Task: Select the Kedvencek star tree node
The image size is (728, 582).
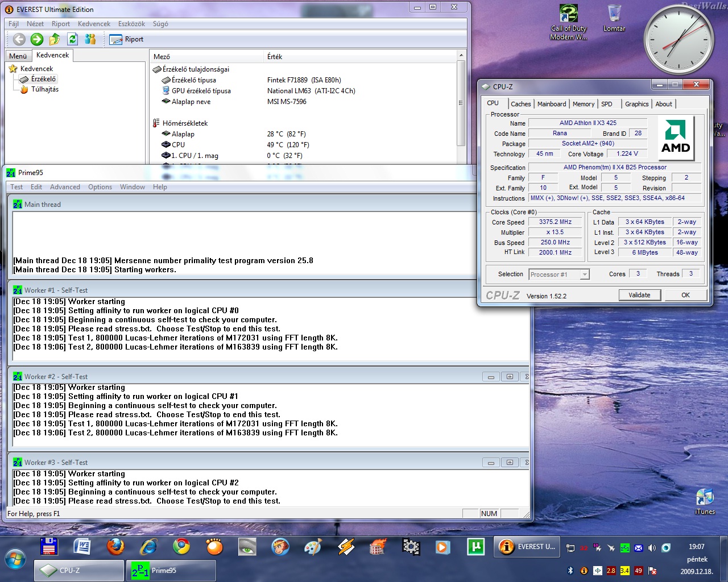Action: (31, 69)
